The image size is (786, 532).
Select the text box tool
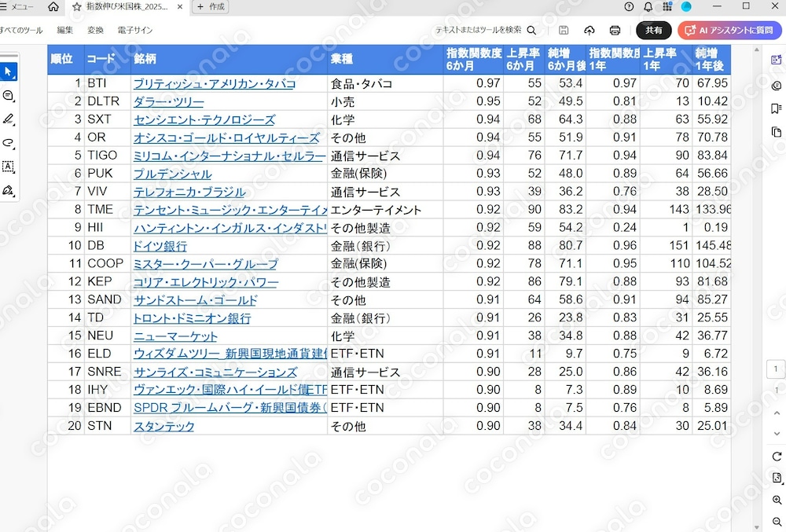(9, 167)
